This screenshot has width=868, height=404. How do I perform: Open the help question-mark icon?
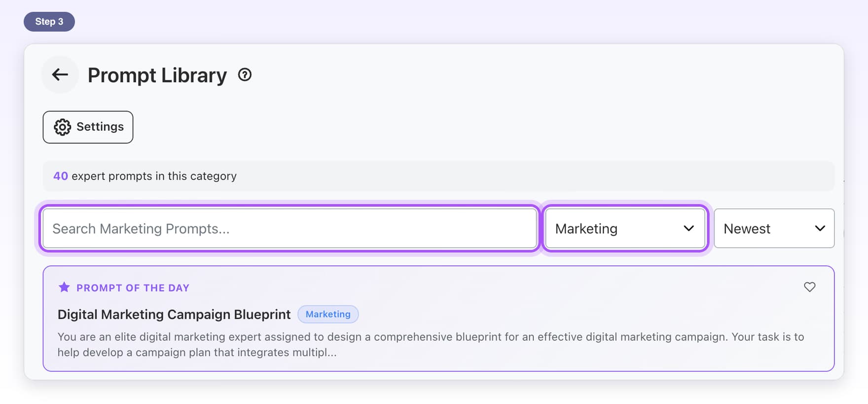245,75
